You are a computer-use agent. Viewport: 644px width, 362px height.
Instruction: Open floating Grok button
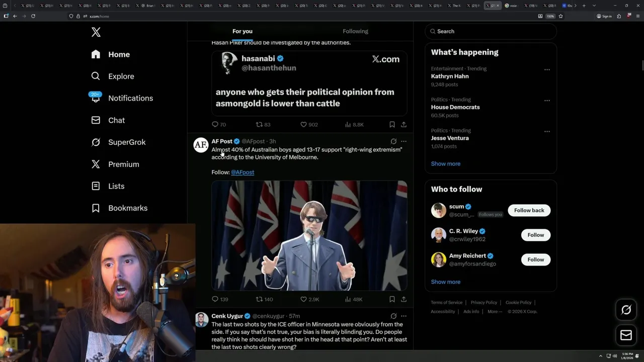[626, 310]
